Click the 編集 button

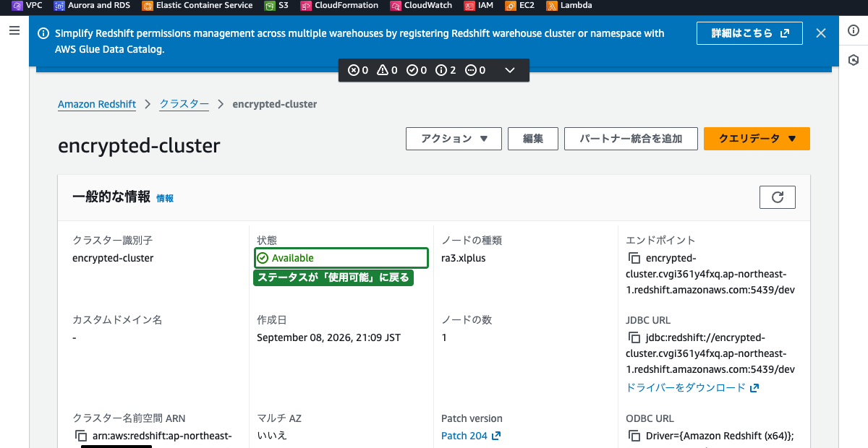pyautogui.click(x=533, y=139)
